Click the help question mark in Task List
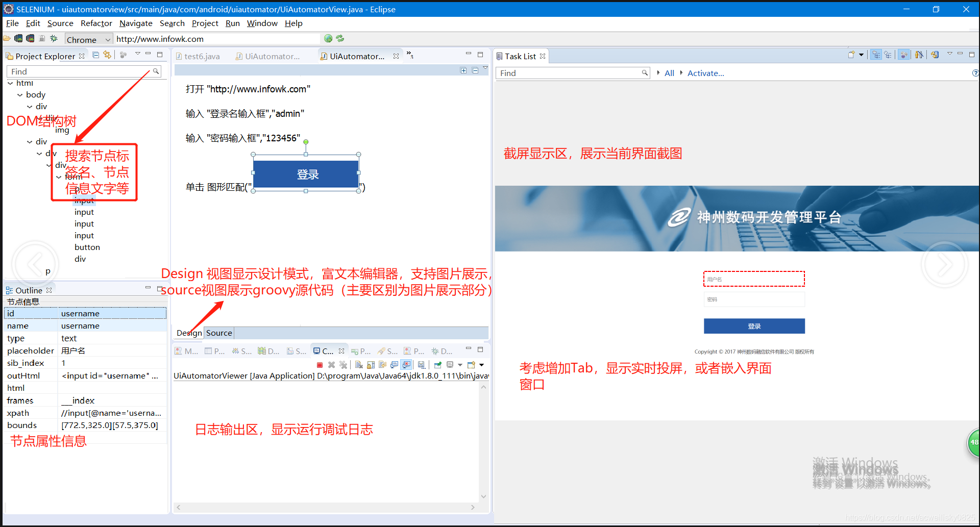Image resolution: width=980 pixels, height=527 pixels. 975,73
